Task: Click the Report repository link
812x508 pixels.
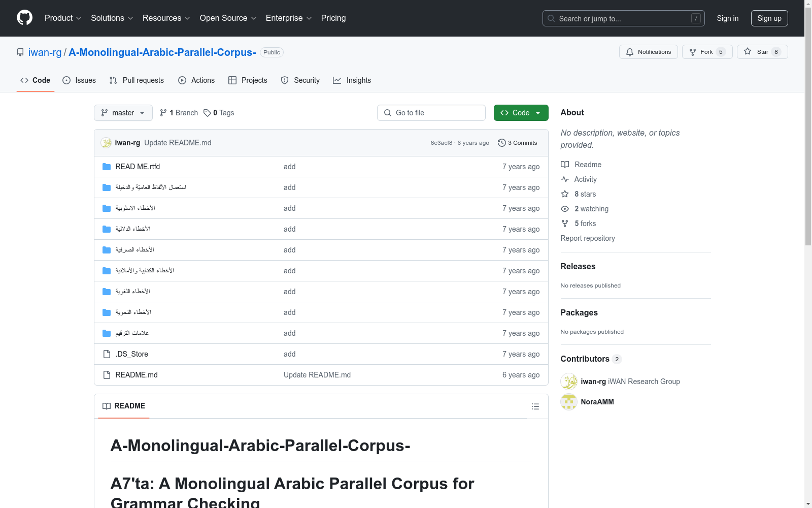Action: click(588, 238)
